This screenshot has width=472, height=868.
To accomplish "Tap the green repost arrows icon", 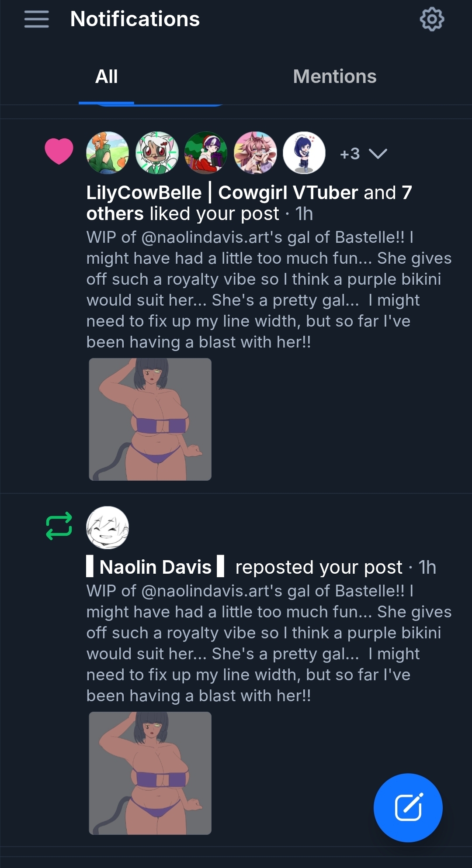I will point(59,526).
